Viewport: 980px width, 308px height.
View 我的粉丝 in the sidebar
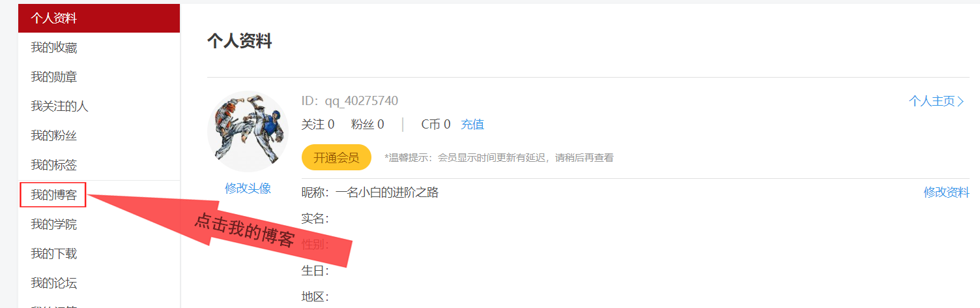[99, 136]
